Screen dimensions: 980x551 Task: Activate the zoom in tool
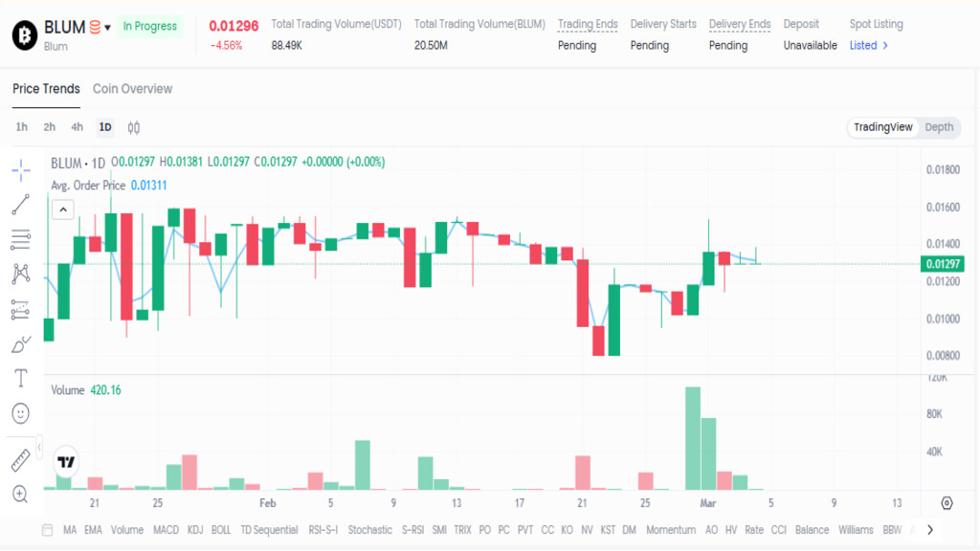(x=21, y=495)
